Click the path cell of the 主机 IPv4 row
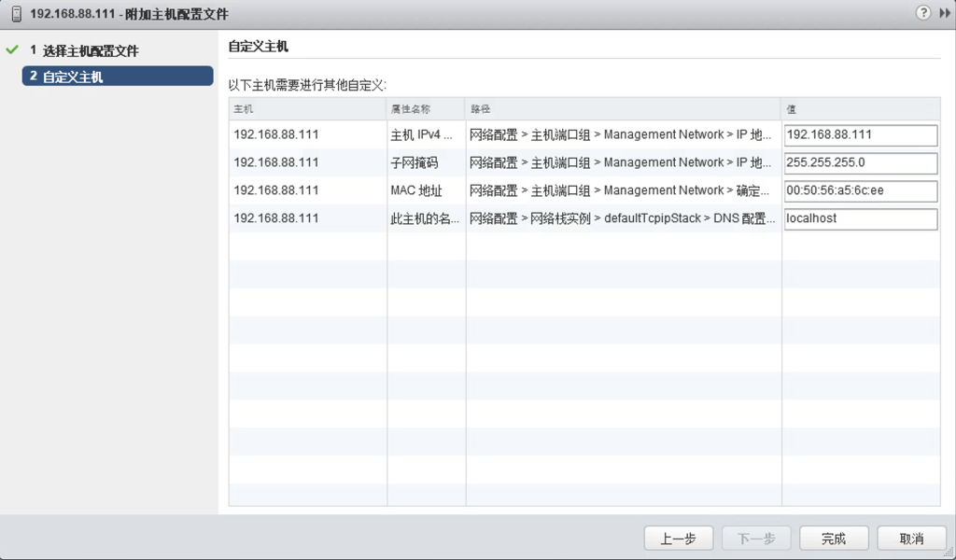This screenshot has width=956, height=560. pyautogui.click(x=624, y=134)
